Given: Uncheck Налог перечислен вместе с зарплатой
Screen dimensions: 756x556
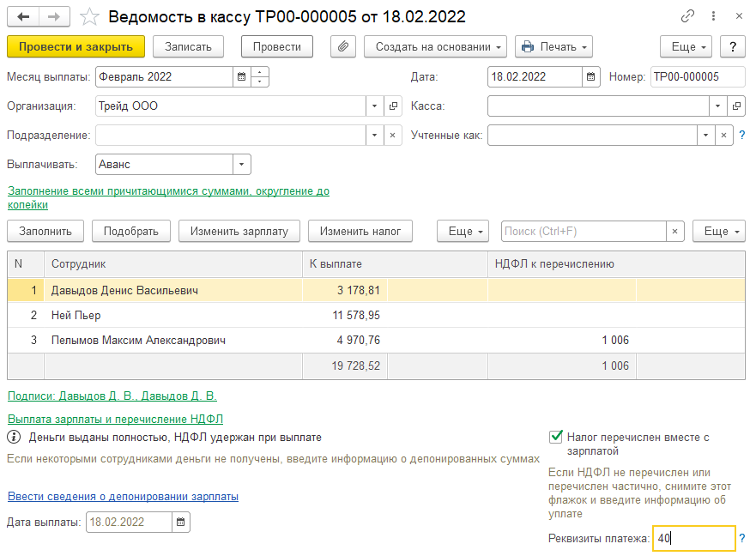Looking at the screenshot, I should 556,437.
